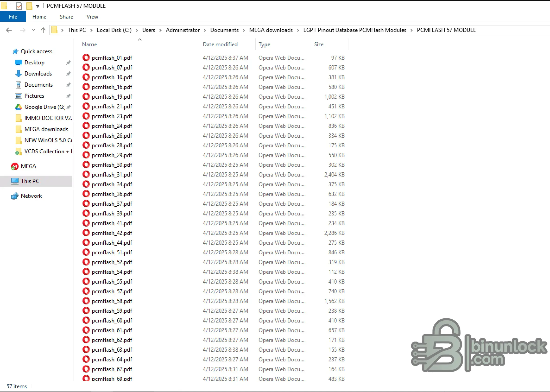Click the Opera icon of pcmflash_31.pdf
Image resolution: width=550 pixels, height=392 pixels.
(86, 174)
